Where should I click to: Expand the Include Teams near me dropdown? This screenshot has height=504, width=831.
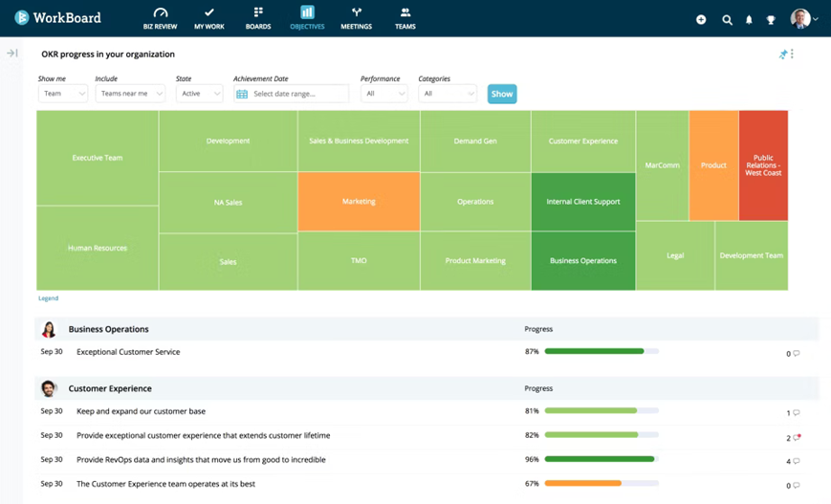pos(130,94)
